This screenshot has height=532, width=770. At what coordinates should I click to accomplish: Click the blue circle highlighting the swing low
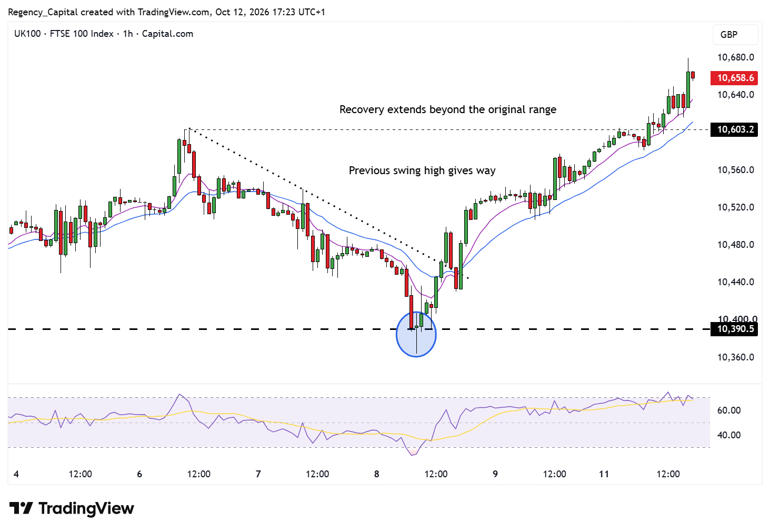416,334
